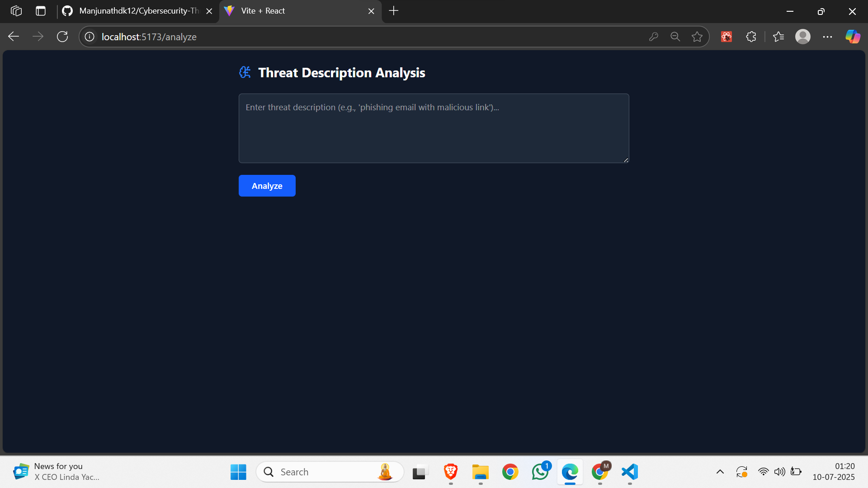Add this page to favorites star
Image resolution: width=868 pixels, height=488 pixels.
click(697, 37)
